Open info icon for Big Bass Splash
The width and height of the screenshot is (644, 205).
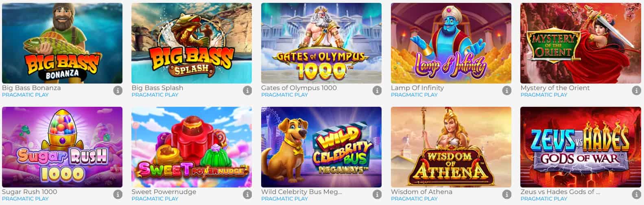(x=247, y=90)
